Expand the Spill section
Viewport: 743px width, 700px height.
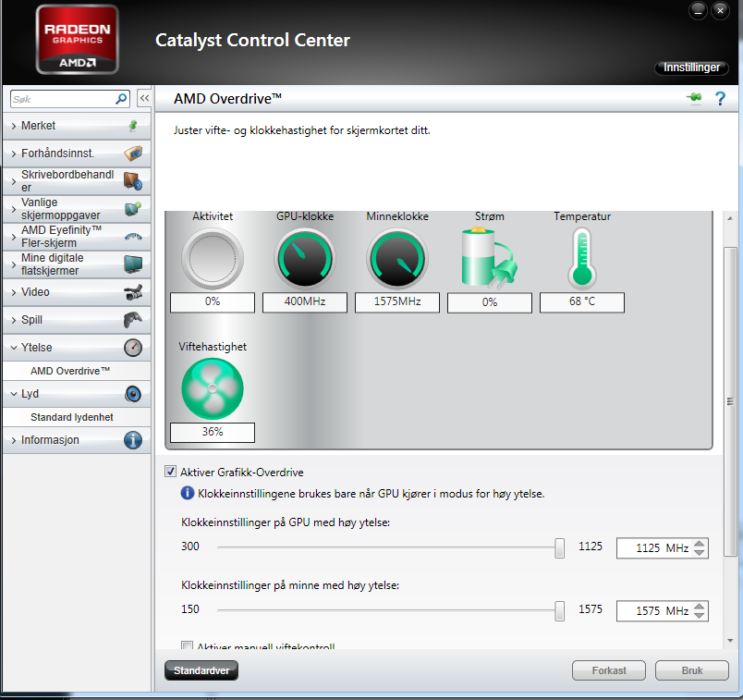(14, 320)
